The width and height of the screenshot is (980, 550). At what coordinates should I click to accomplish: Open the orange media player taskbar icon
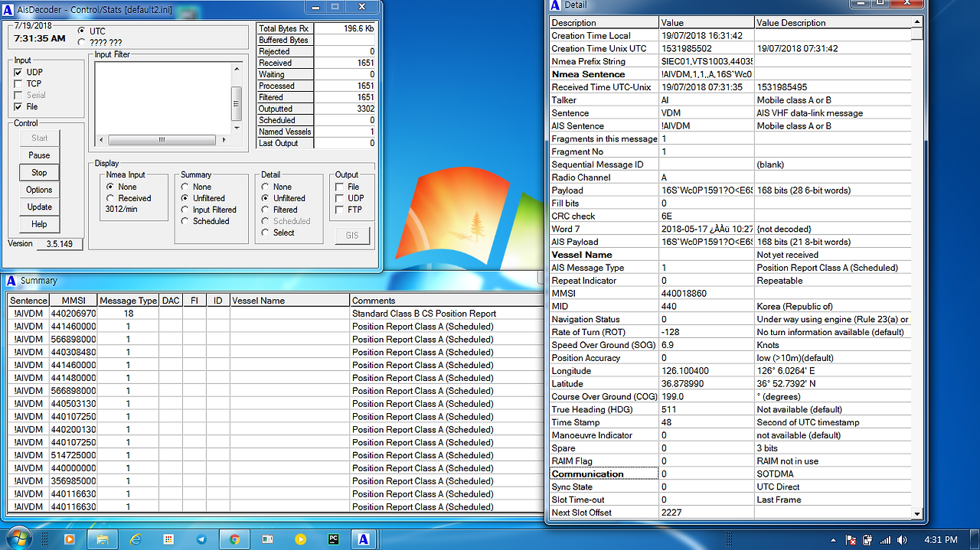(x=69, y=539)
